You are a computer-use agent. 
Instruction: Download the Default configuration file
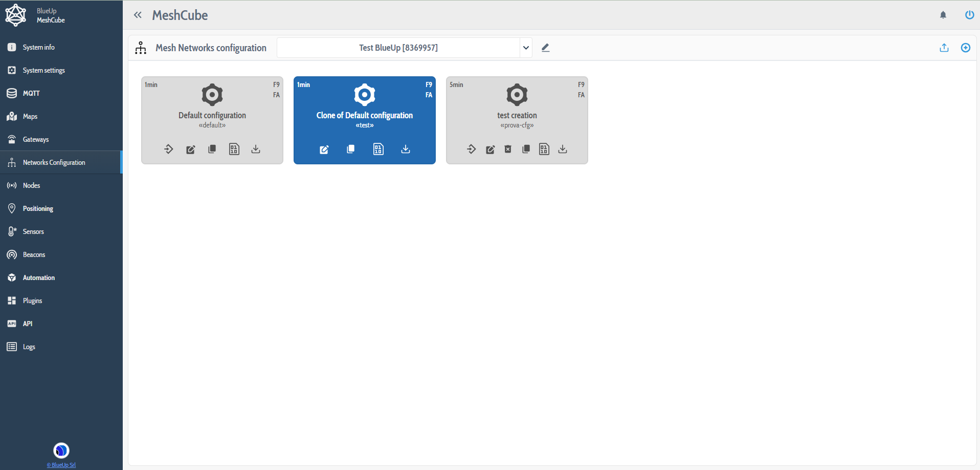click(256, 149)
